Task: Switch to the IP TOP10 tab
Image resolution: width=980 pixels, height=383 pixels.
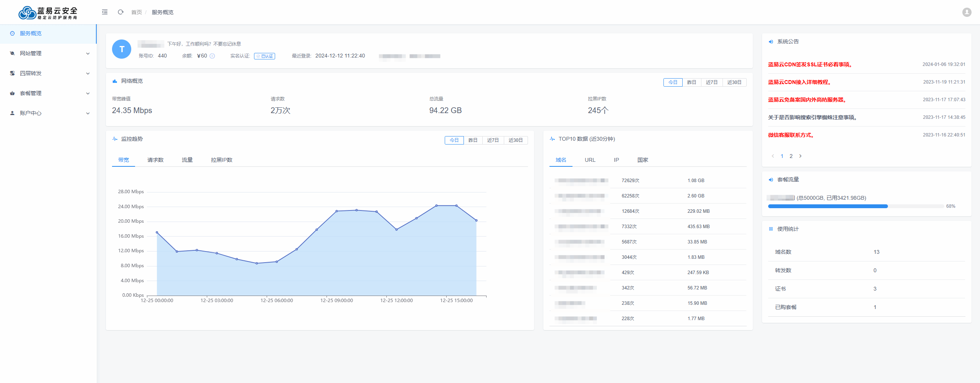Action: pyautogui.click(x=616, y=160)
